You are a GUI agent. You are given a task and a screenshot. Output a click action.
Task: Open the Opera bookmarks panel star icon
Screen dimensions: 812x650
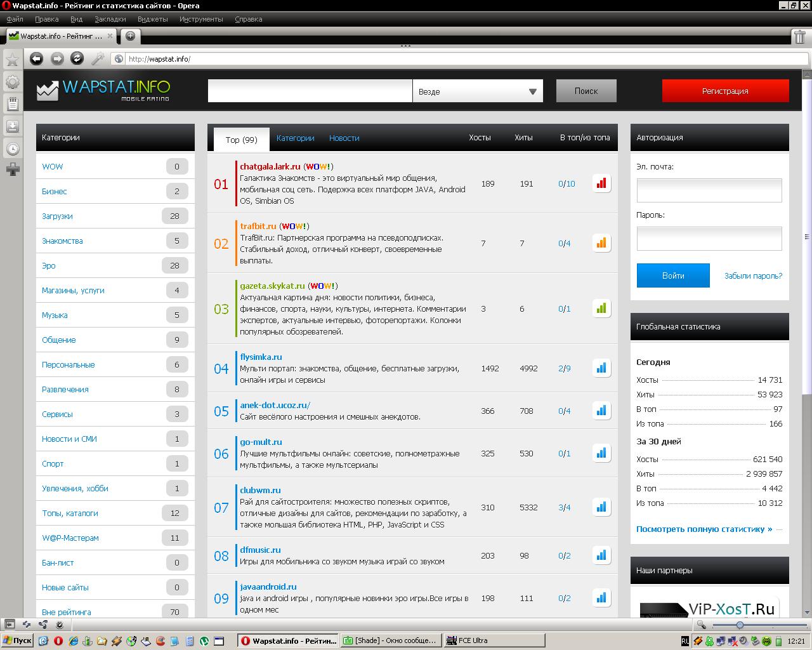pyautogui.click(x=12, y=60)
